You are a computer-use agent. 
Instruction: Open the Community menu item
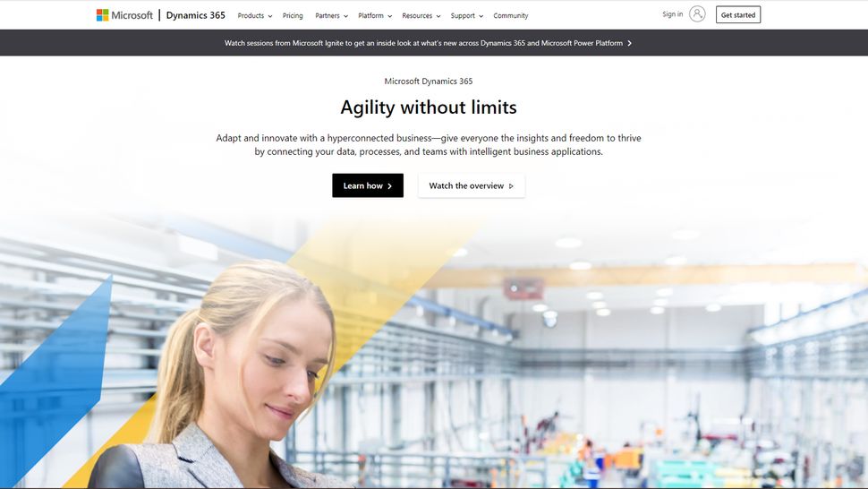(x=510, y=15)
